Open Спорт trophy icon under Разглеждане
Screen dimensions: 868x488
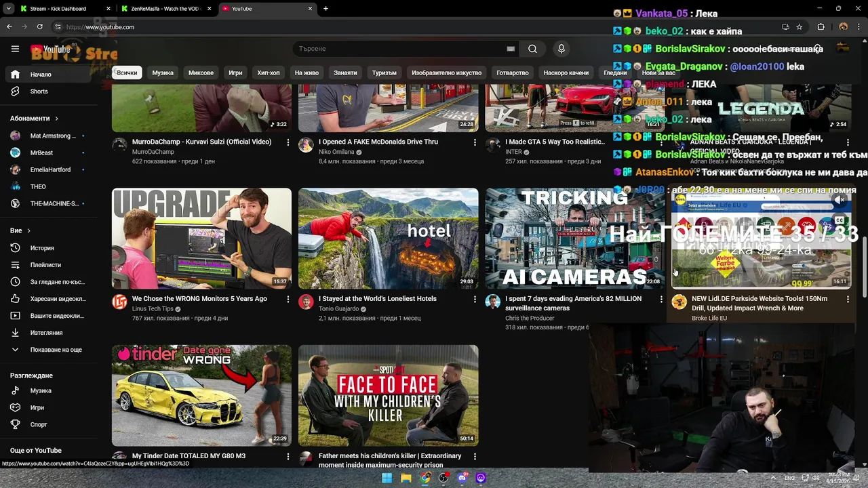[x=15, y=425]
